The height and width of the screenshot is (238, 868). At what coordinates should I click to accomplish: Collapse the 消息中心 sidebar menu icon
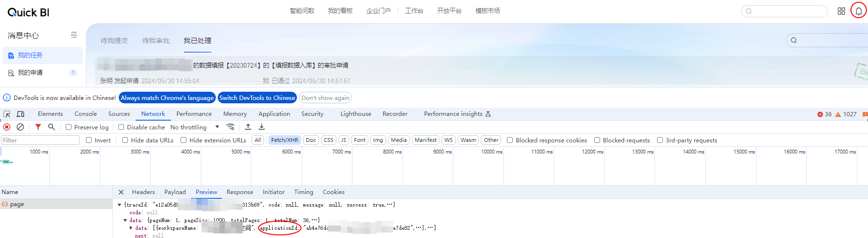pos(74,35)
